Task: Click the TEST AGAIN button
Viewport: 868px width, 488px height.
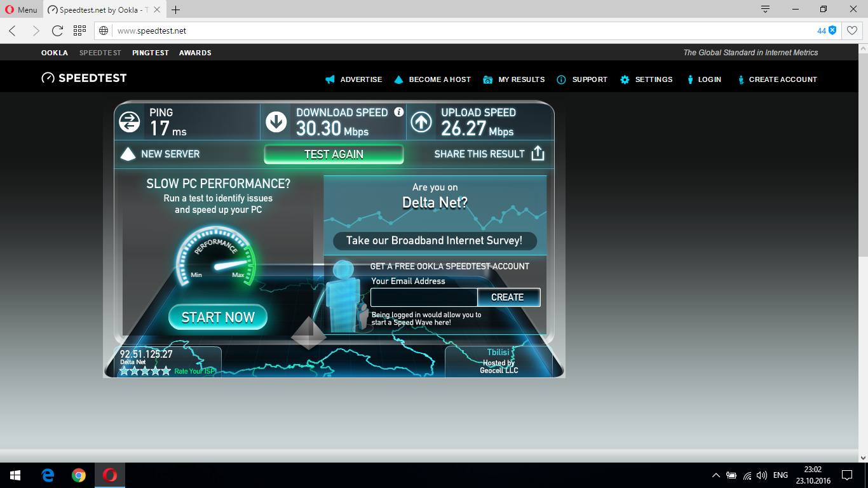Action: coord(334,154)
